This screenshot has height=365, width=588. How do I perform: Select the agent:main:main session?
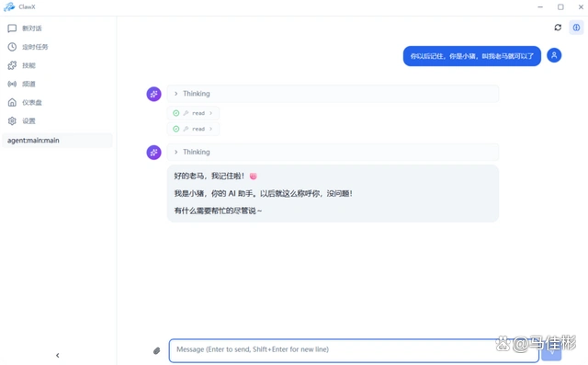[57, 141]
